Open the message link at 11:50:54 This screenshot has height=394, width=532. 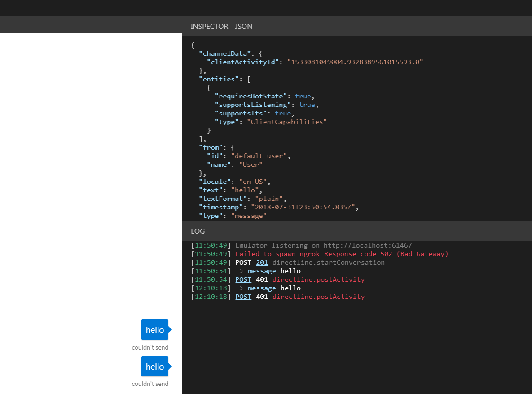[262, 270]
